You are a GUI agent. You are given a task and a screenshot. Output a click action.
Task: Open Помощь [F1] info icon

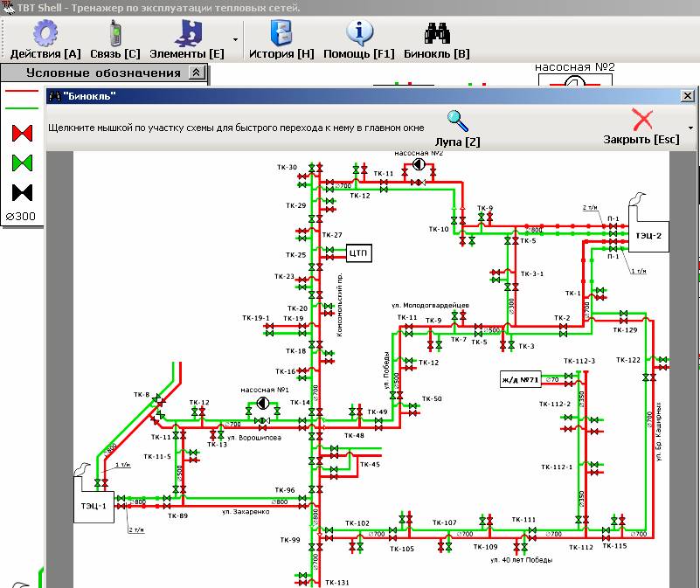359,33
